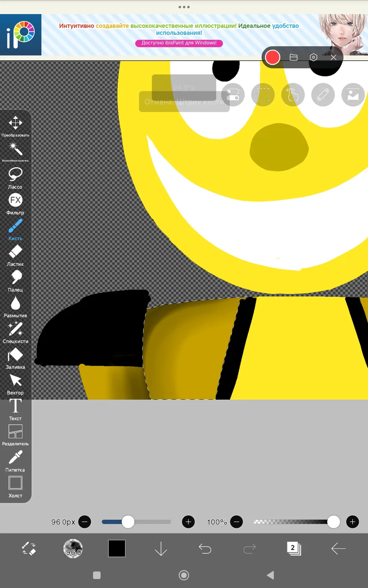Switch brush and eraser toggle
This screenshot has height=588, width=368.
[x=29, y=548]
